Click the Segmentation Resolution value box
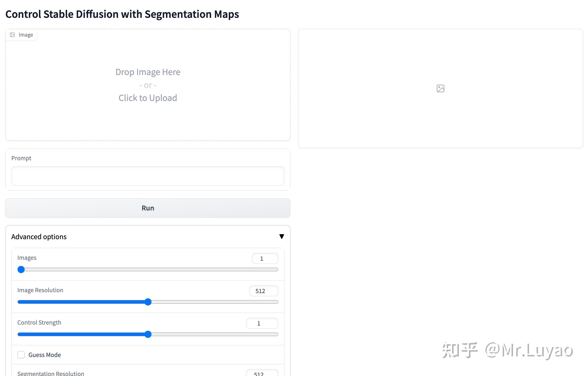Screen dimensions: 588x376 coord(262,373)
